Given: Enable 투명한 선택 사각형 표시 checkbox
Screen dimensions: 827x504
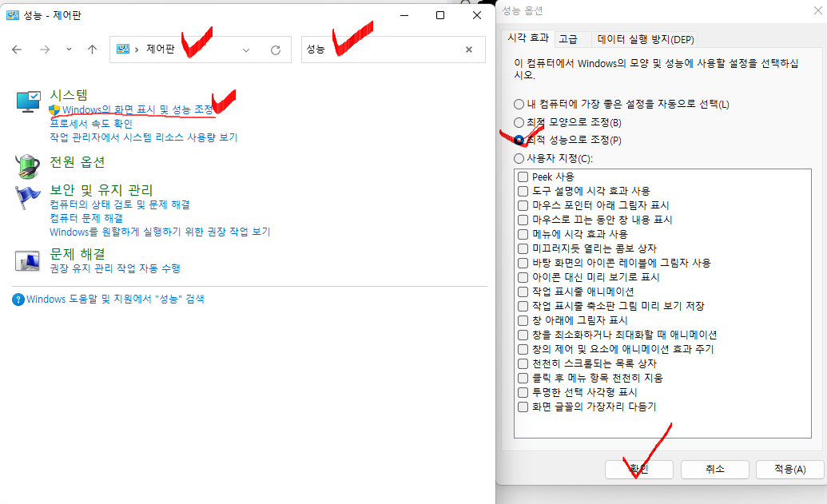Looking at the screenshot, I should click(x=523, y=392).
